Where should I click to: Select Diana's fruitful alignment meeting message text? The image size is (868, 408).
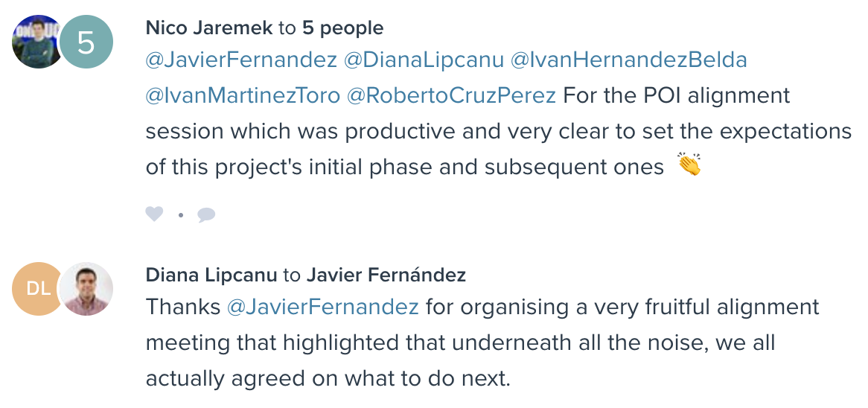[x=482, y=342]
